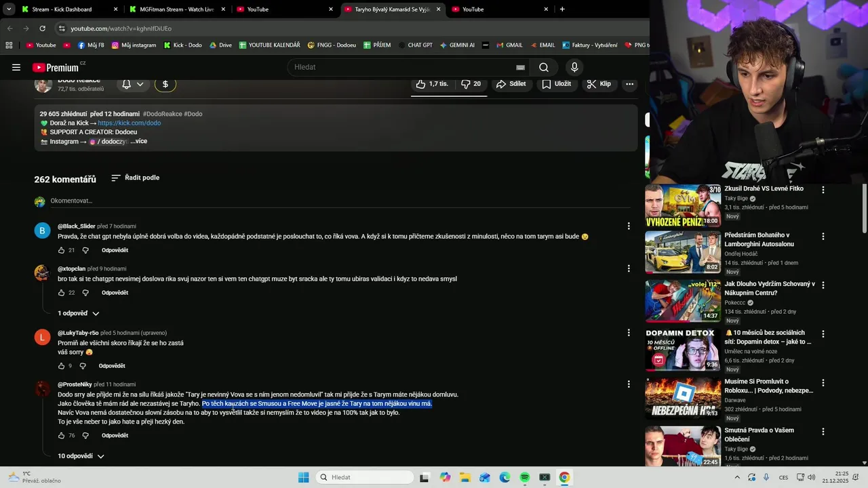Expand 10 odpovědí replies
868x488 pixels.
[x=81, y=456]
